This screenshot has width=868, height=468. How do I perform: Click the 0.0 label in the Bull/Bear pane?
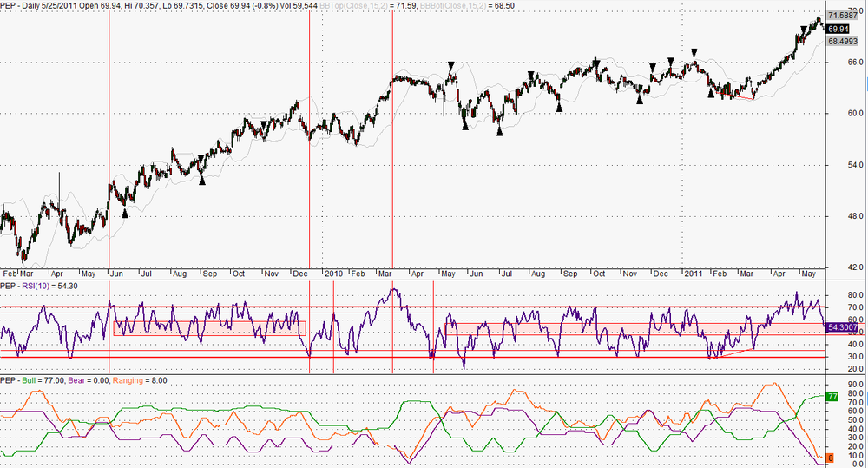pyautogui.click(x=857, y=464)
